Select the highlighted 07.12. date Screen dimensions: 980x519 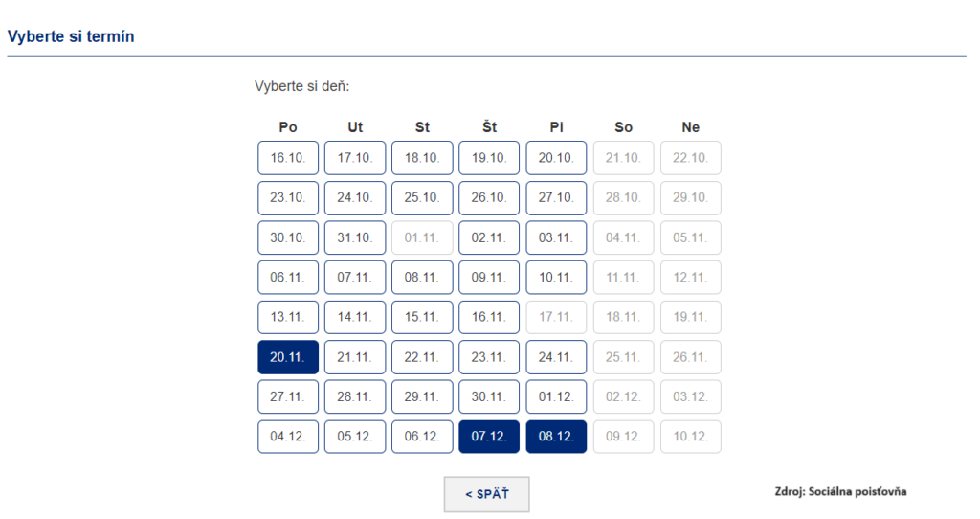pos(489,437)
